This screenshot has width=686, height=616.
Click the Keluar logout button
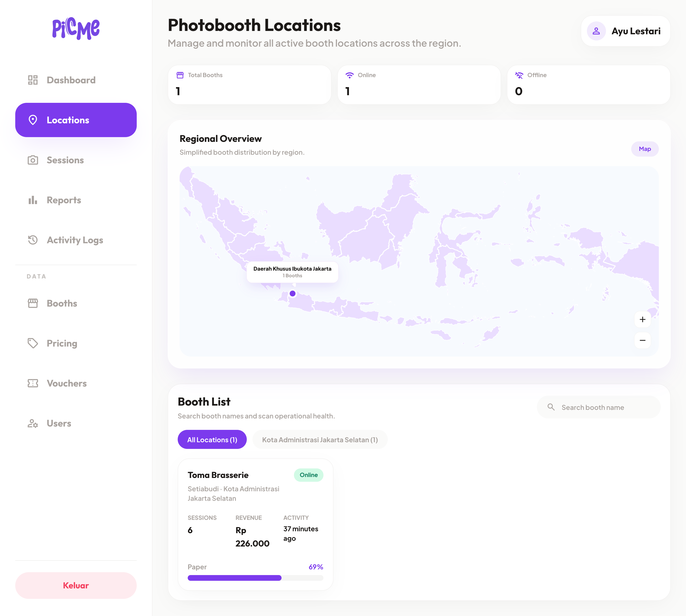point(76,586)
